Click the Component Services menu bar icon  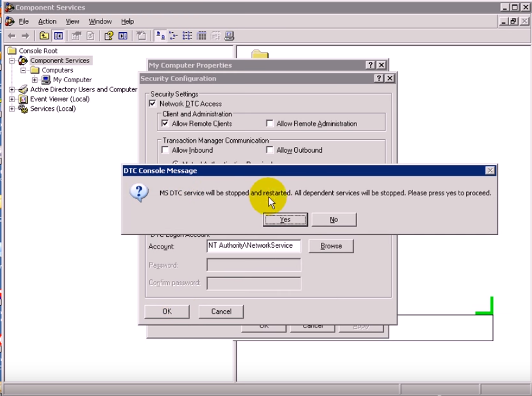click(9, 22)
